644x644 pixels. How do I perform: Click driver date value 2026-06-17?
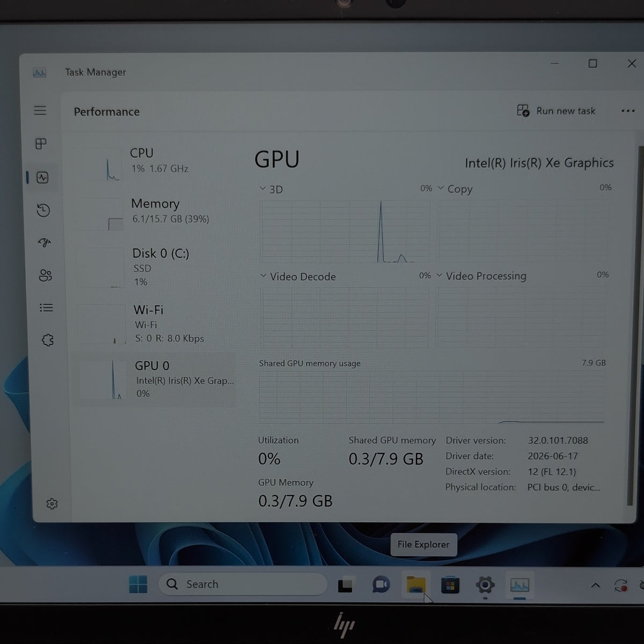point(552,456)
